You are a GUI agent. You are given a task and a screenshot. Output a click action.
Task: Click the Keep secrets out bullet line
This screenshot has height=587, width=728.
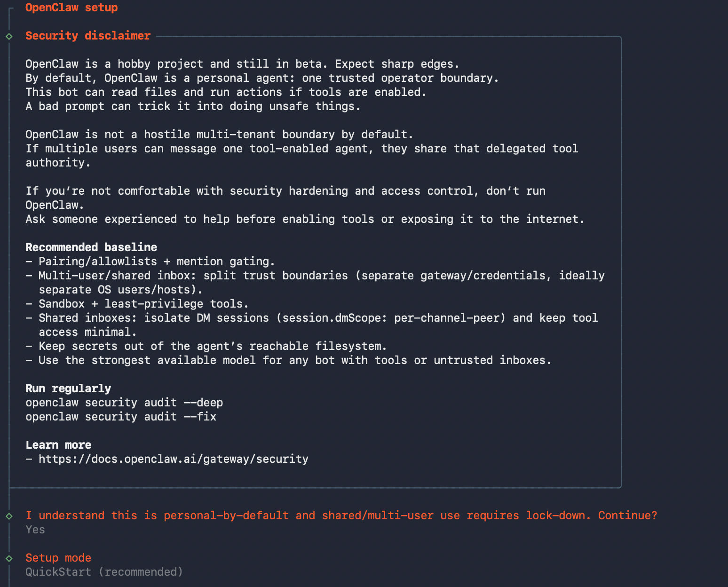click(x=206, y=346)
